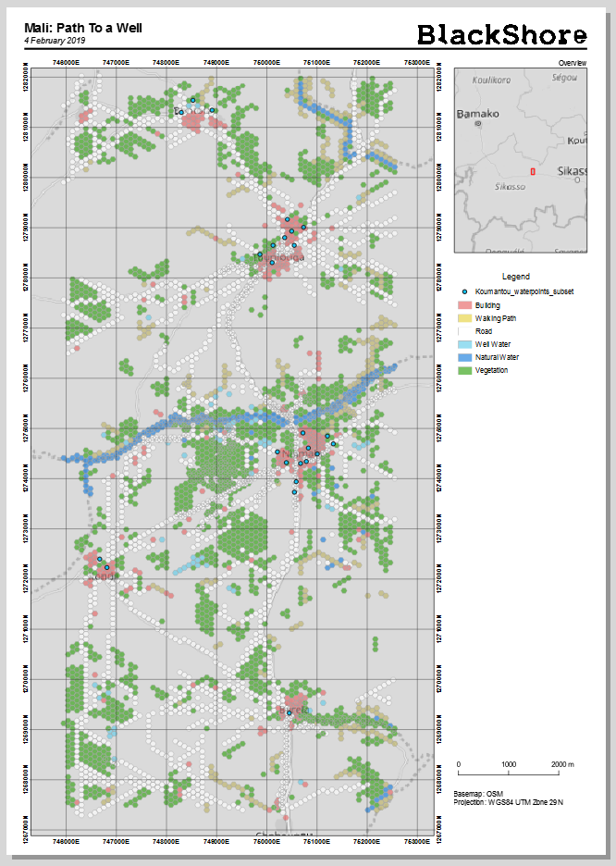
Task: Click the 'Bamako' label in the overview map
Action: (478, 114)
